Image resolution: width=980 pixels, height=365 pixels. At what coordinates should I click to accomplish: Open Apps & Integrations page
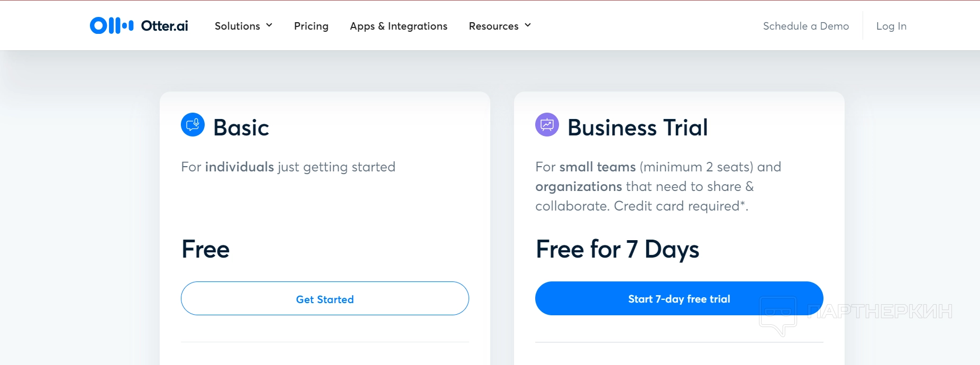(x=399, y=26)
